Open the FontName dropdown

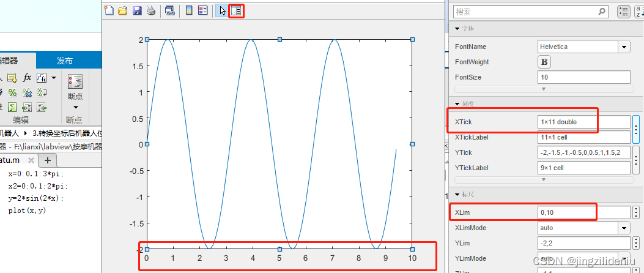pyautogui.click(x=624, y=47)
